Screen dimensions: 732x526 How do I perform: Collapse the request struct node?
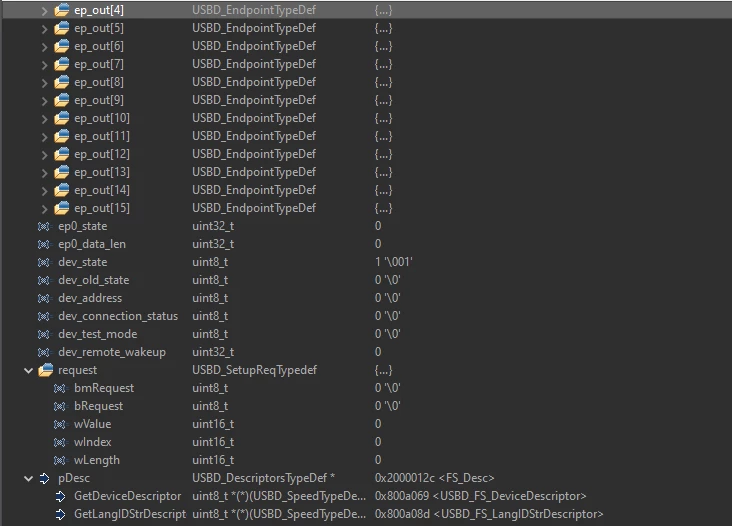[x=28, y=371]
